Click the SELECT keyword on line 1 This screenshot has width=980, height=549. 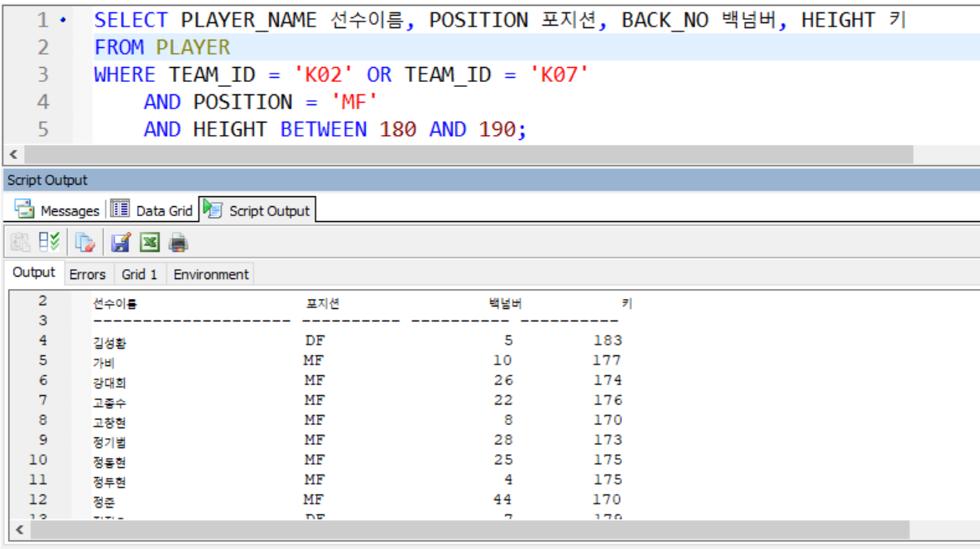[x=131, y=20]
